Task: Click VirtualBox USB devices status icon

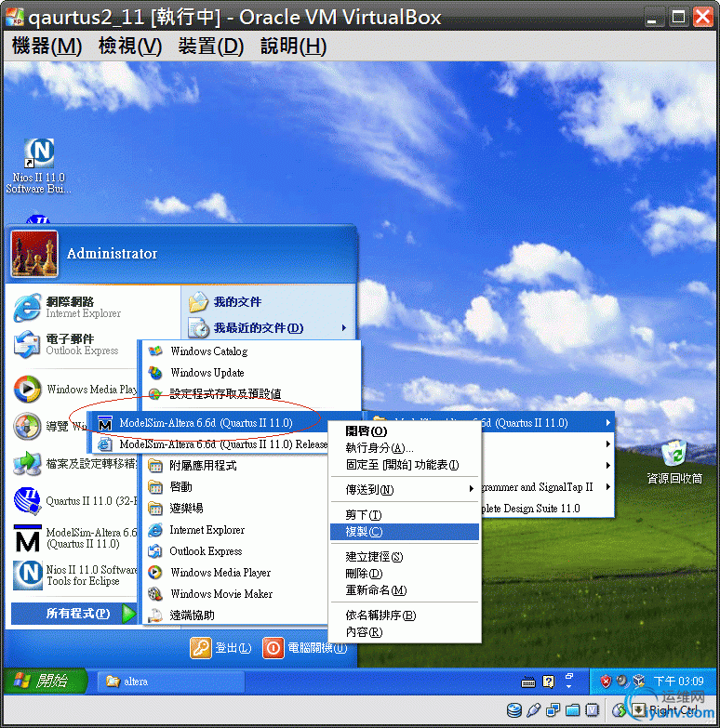Action: [x=534, y=710]
